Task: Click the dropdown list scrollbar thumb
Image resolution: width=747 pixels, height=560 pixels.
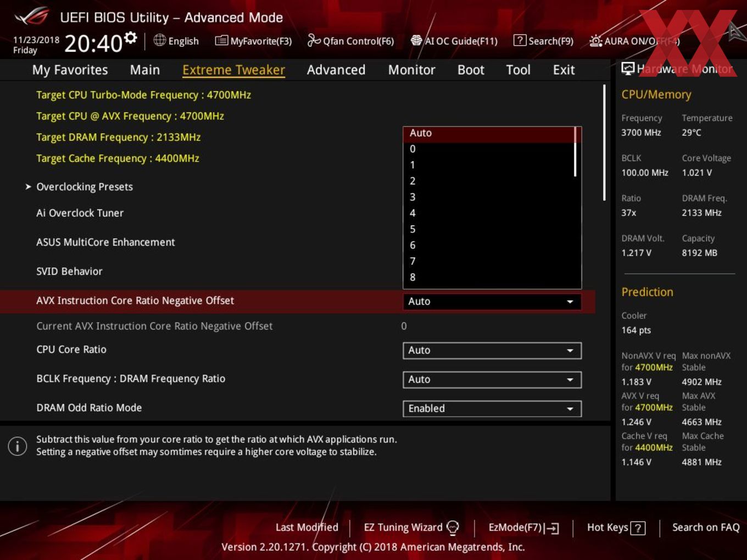Action: [576, 152]
